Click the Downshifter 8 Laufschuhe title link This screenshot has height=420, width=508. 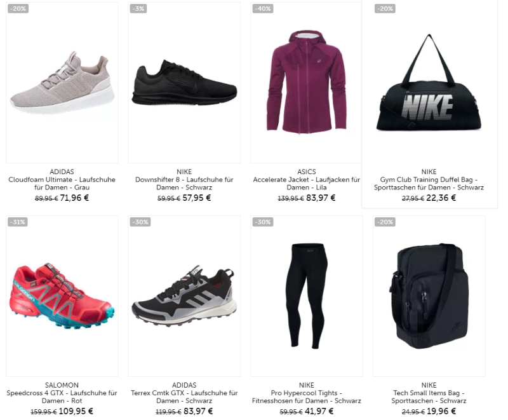tap(184, 184)
